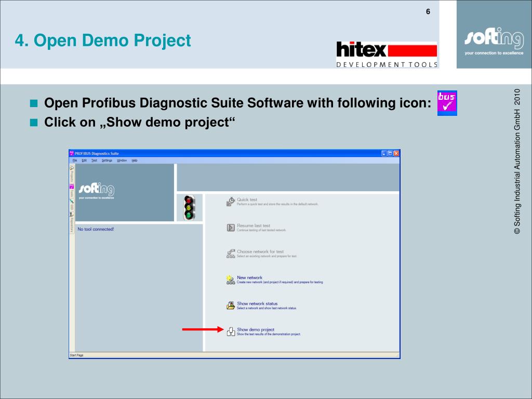This screenshot has height=399, width=532.
Task: Close the PROFIBUS Diagnostics Suite window
Action: pyautogui.click(x=396, y=153)
